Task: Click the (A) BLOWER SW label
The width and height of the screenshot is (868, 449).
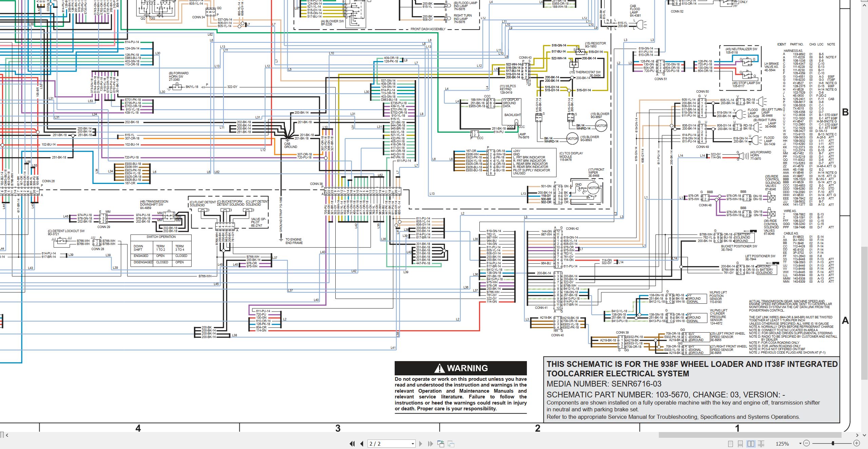Action: 332,23
